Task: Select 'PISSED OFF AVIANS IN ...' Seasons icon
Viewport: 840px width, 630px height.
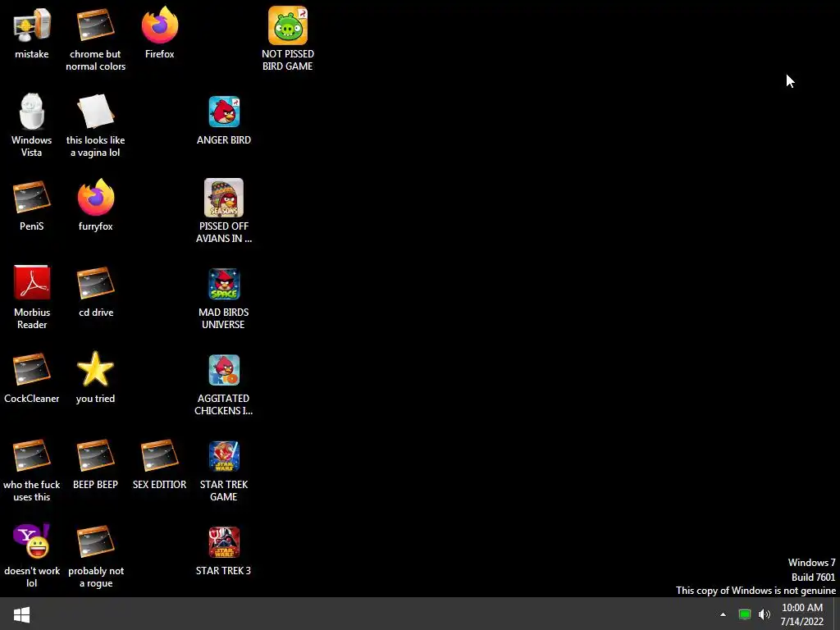Action: 224,197
